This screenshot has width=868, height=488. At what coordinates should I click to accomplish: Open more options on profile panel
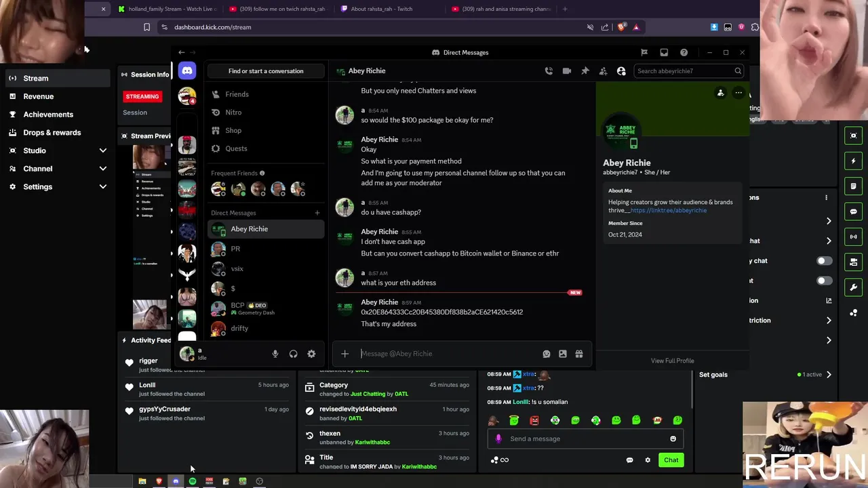[738, 93]
